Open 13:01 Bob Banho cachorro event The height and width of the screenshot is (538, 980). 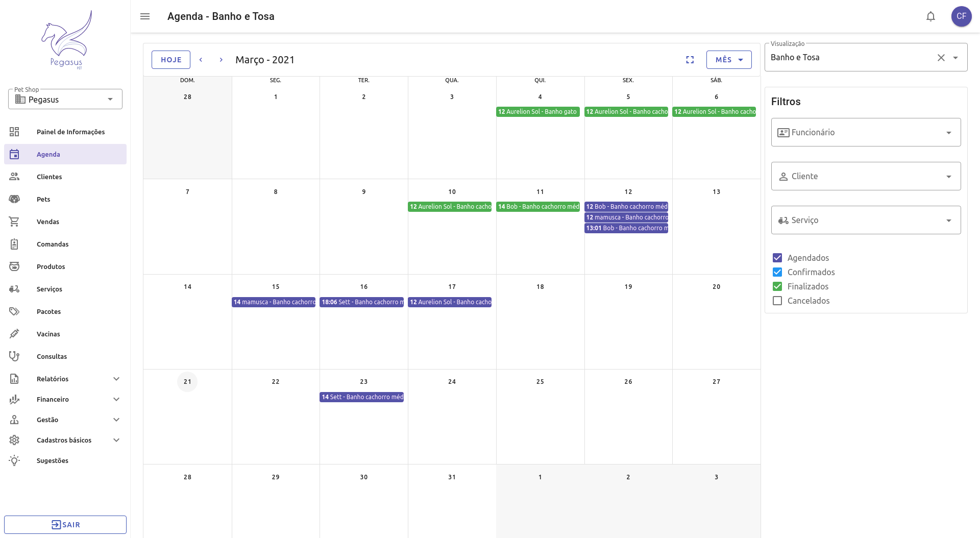click(626, 228)
